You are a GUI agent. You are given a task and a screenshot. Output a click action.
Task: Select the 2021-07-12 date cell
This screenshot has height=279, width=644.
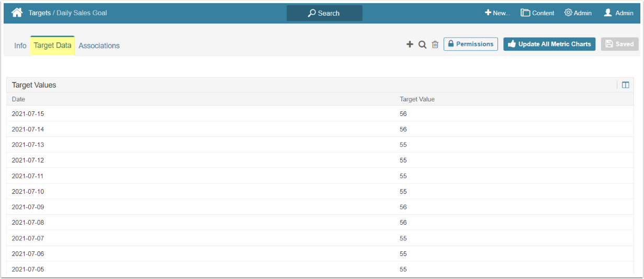28,160
